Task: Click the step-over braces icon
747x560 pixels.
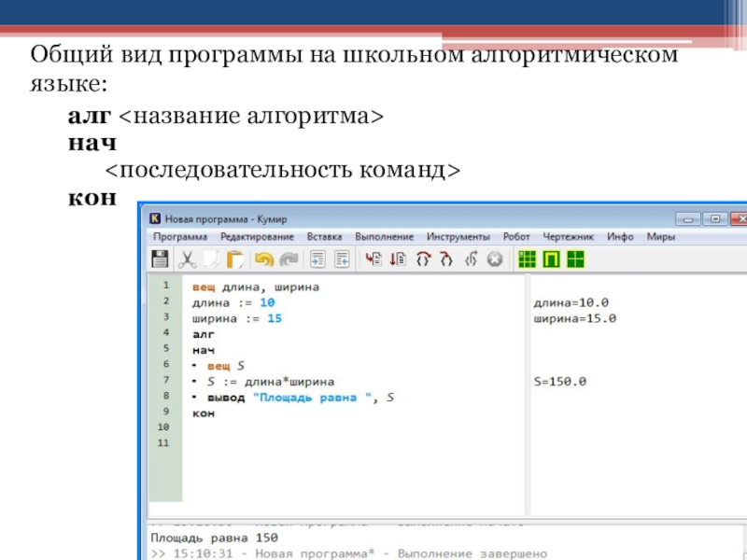Action: pyautogui.click(x=423, y=259)
